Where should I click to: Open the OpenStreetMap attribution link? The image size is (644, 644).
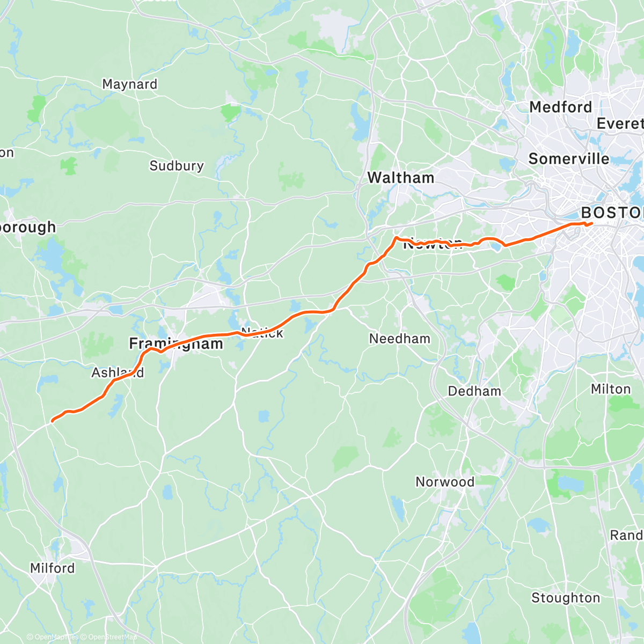pos(109,637)
